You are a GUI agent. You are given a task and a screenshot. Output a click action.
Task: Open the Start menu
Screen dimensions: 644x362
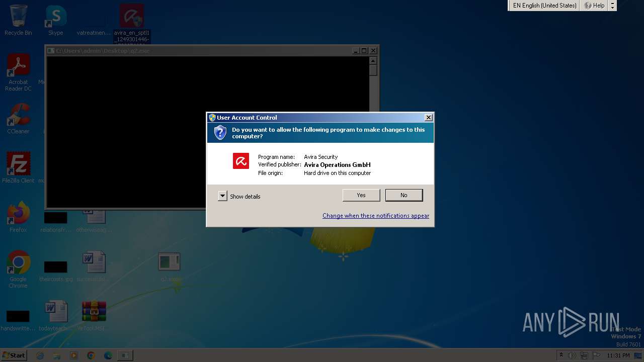(x=14, y=355)
